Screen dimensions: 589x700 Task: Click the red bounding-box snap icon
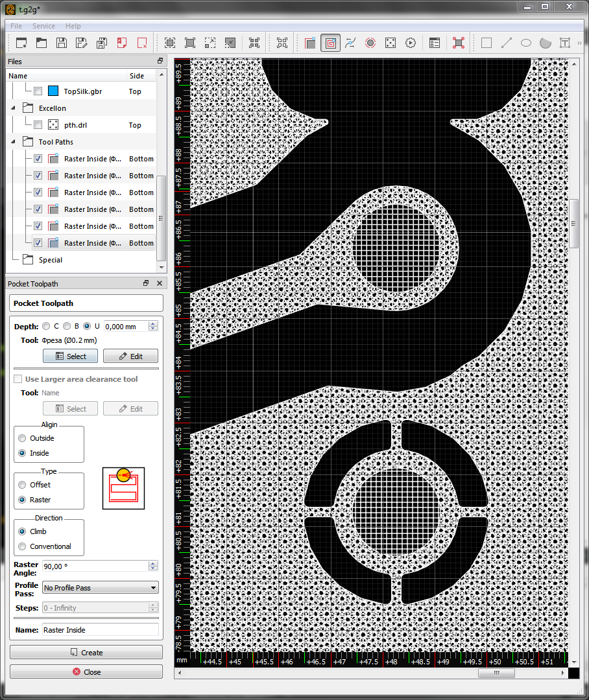(x=459, y=43)
